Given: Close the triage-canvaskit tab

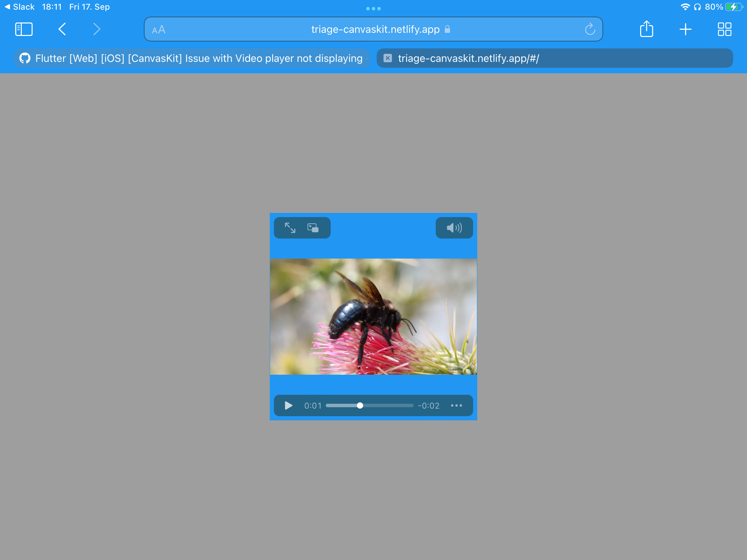Looking at the screenshot, I should point(388,58).
